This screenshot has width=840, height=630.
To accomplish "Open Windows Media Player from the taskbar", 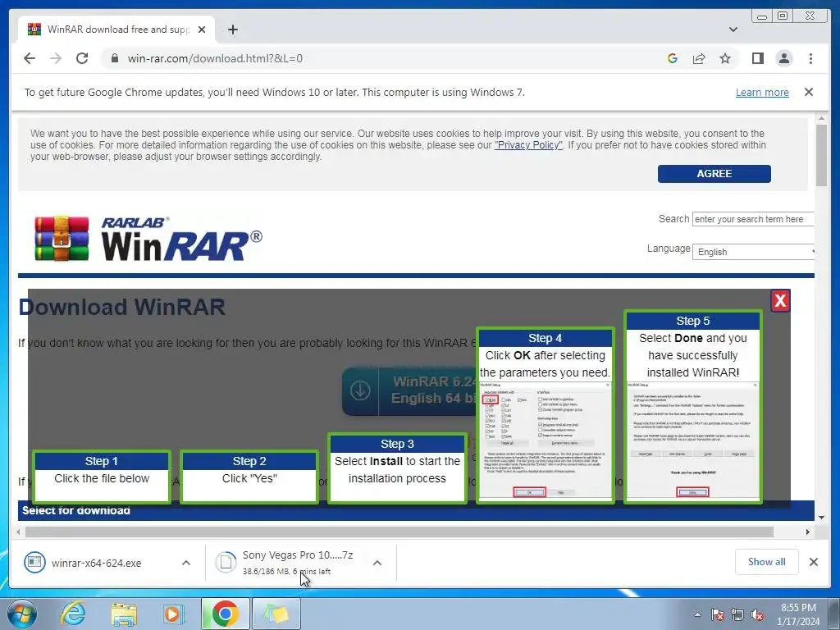I will click(173, 614).
